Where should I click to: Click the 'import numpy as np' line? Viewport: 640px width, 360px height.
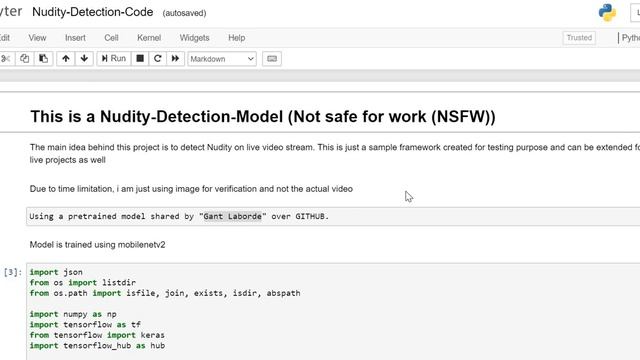click(73, 314)
